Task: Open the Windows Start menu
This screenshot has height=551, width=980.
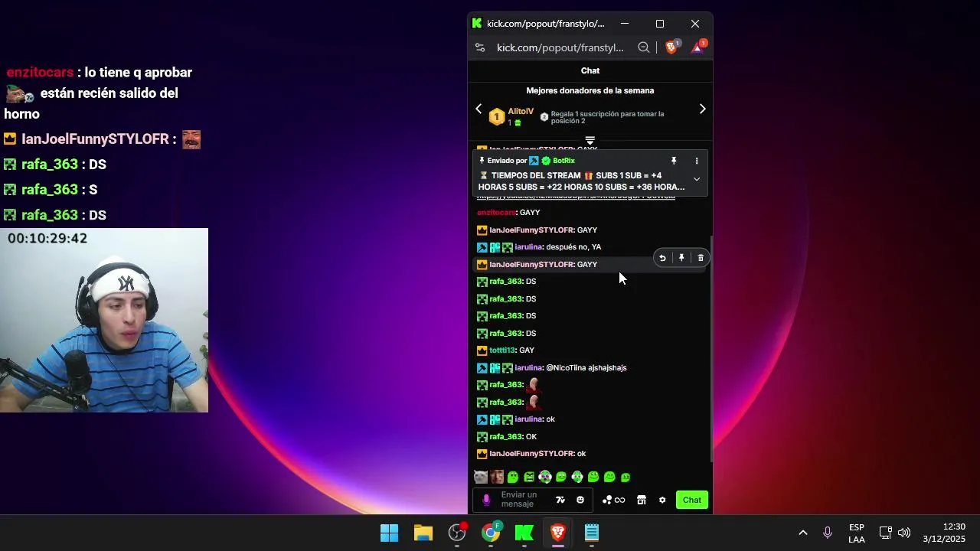Action: [390, 533]
